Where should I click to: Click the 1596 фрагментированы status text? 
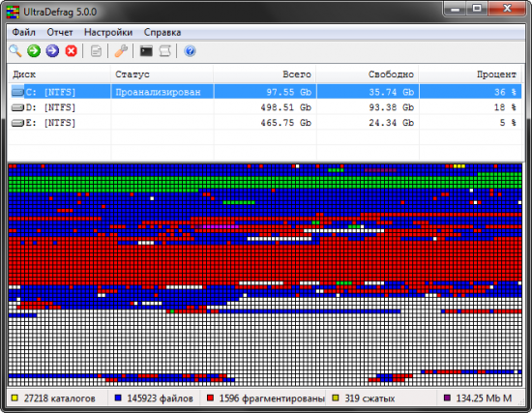[x=272, y=398]
